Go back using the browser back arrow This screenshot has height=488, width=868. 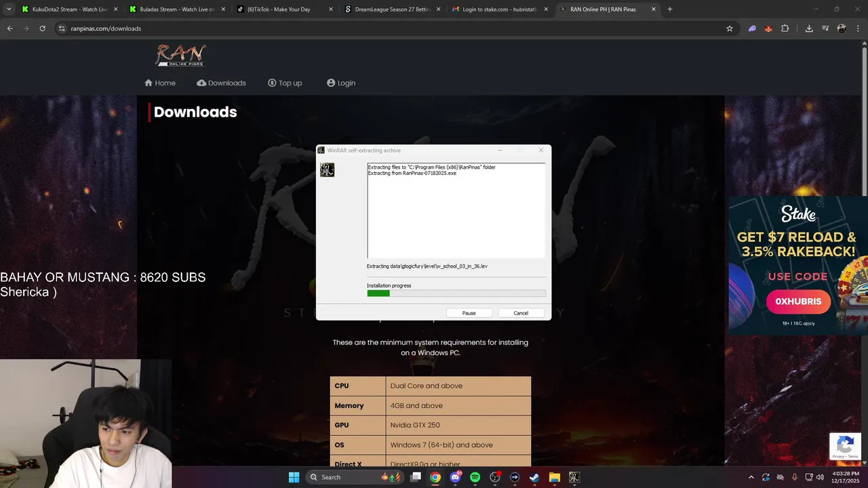point(9,28)
